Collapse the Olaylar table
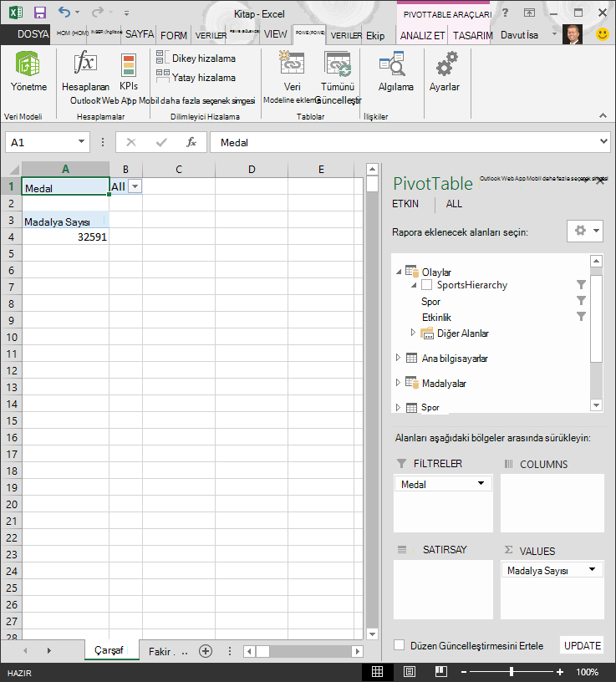Screen dimensions: 616x682 (x=398, y=272)
